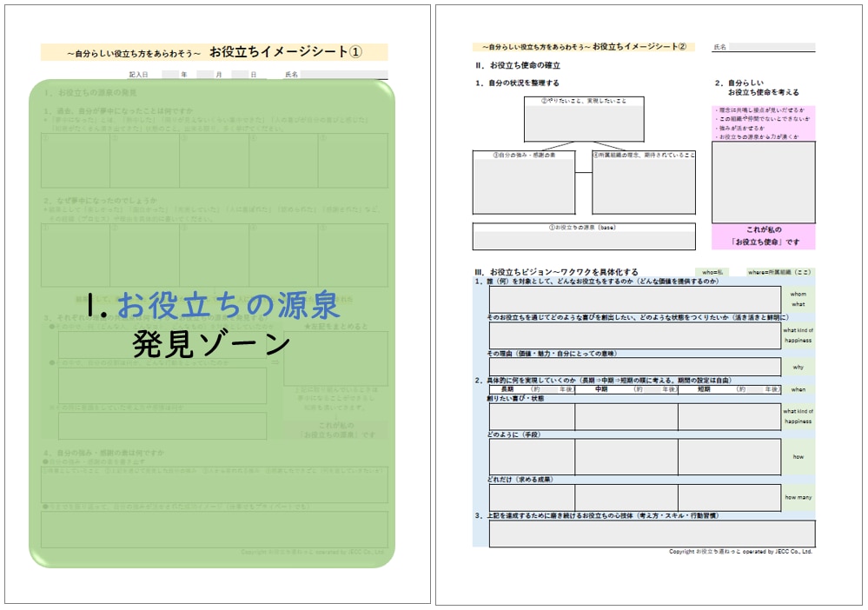Click the ②やりたいこと、実現したいこと box
This screenshot has width=868, height=610.
point(584,119)
